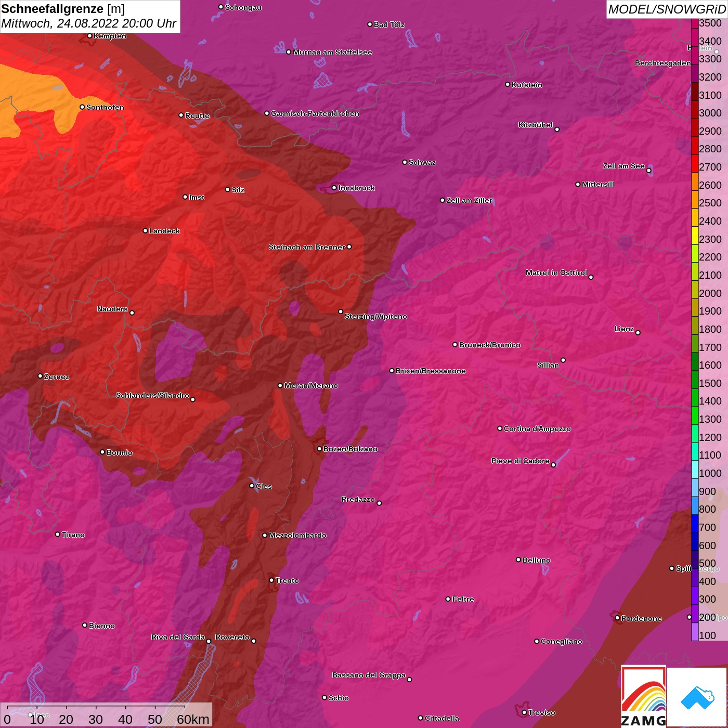This screenshot has height=728, width=728.
Task: Click the Bassano del Grappa label
Action: click(x=369, y=675)
